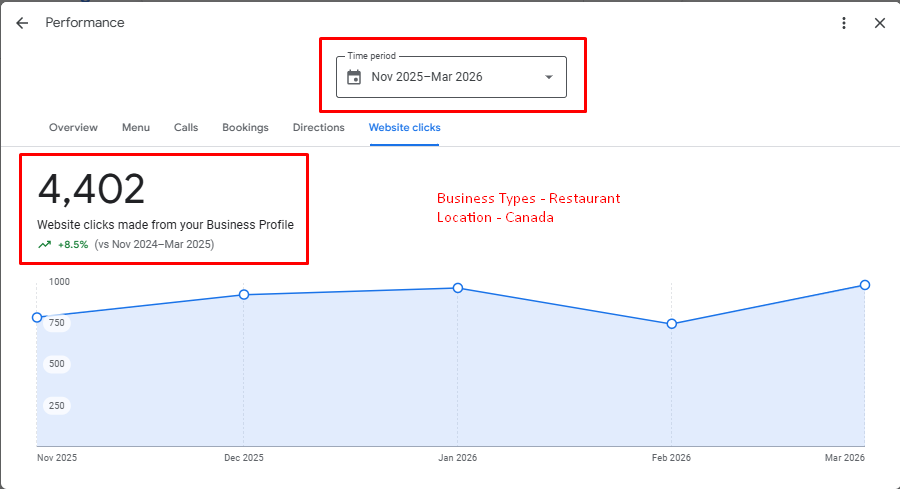Select the Jan 2026 chart data point
The image size is (900, 489).
tap(458, 288)
